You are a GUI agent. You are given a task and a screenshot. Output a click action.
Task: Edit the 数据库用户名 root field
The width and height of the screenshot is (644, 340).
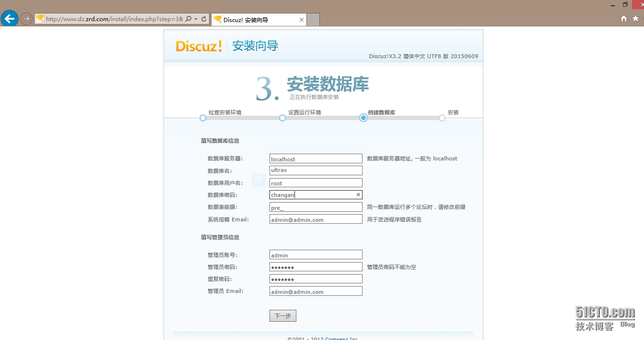pos(316,182)
